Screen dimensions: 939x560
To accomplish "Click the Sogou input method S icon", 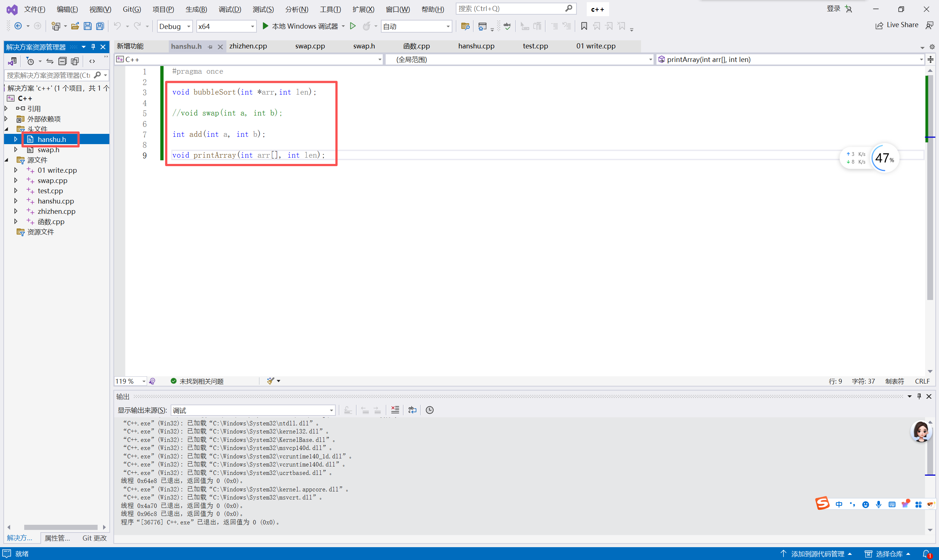I will pyautogui.click(x=822, y=504).
